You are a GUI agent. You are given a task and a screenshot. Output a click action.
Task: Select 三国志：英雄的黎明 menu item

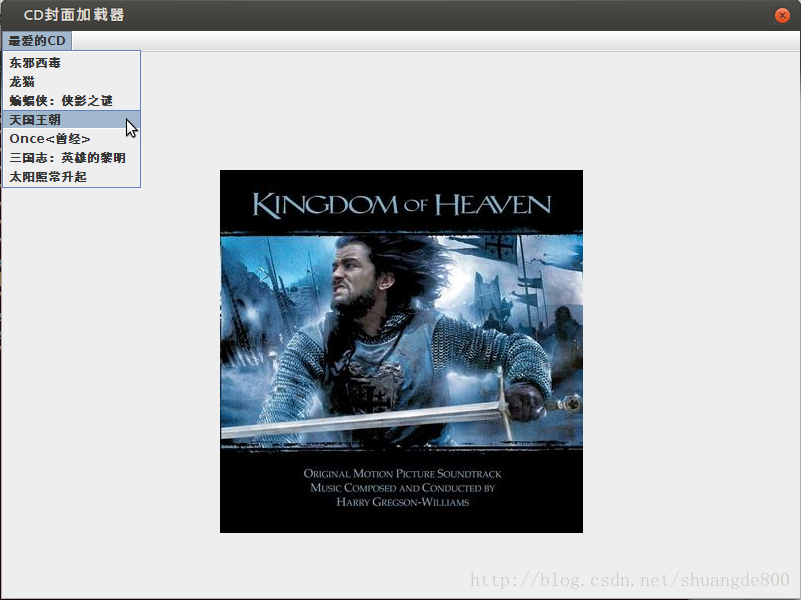(72, 158)
